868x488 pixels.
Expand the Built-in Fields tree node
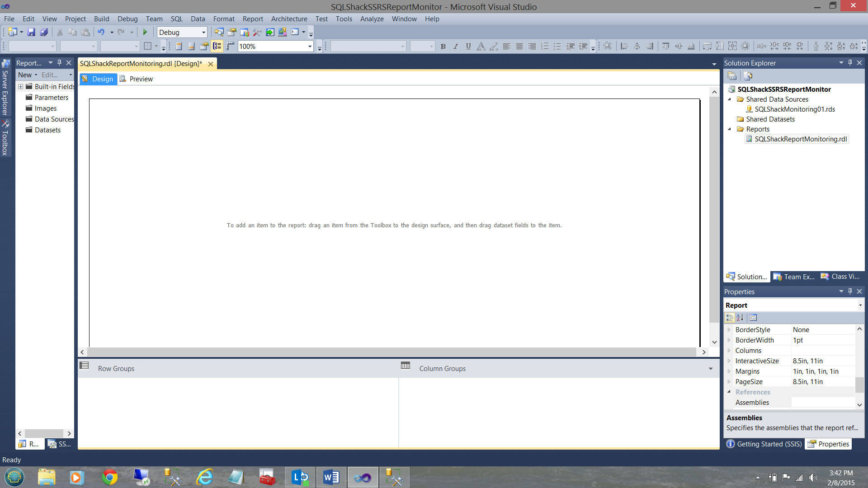(20, 86)
